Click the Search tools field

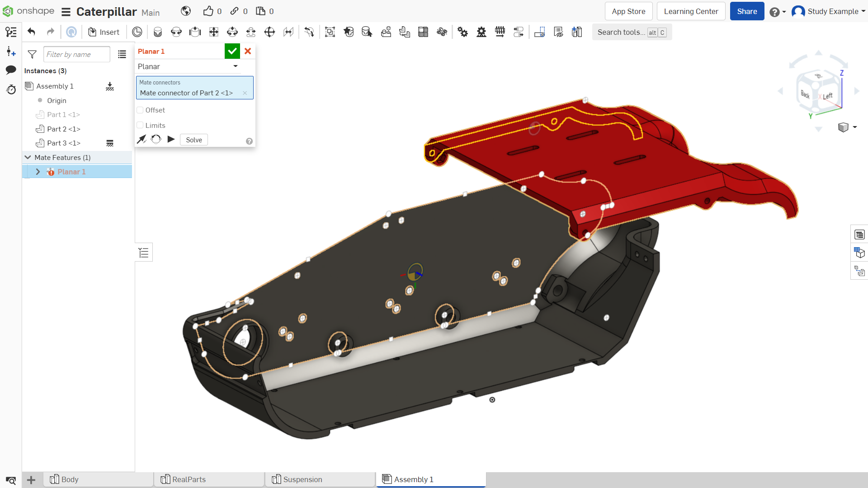tap(632, 32)
